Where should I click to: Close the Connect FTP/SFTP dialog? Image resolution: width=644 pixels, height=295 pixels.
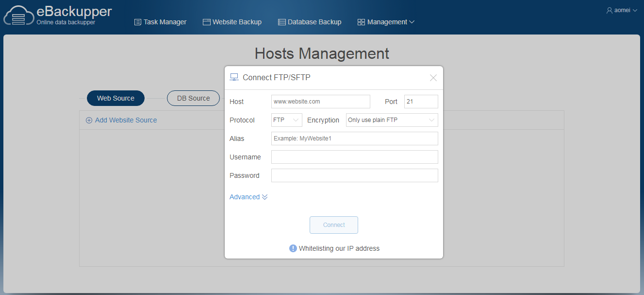pyautogui.click(x=433, y=78)
